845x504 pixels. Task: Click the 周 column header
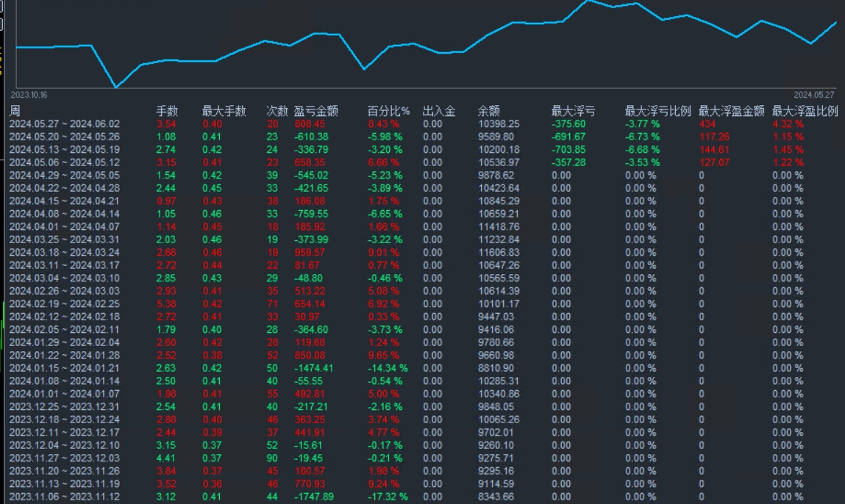click(15, 111)
